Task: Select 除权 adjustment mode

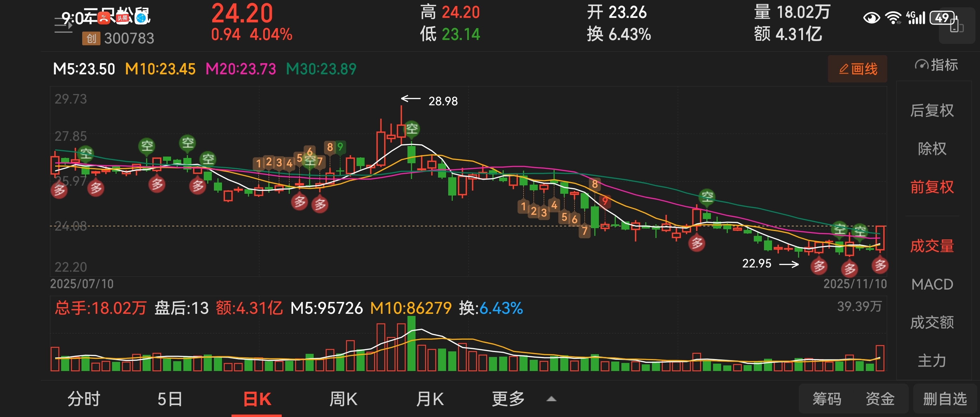Action: point(932,148)
